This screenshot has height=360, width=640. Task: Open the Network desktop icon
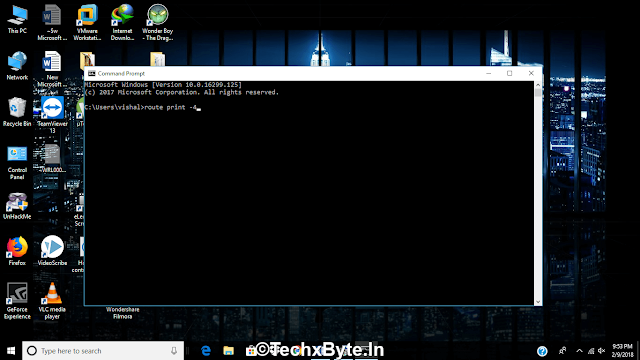(17, 65)
